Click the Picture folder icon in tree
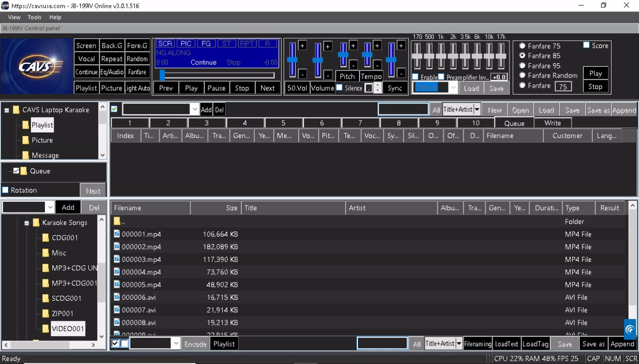Image resolution: width=639 pixels, height=364 pixels. (25, 140)
